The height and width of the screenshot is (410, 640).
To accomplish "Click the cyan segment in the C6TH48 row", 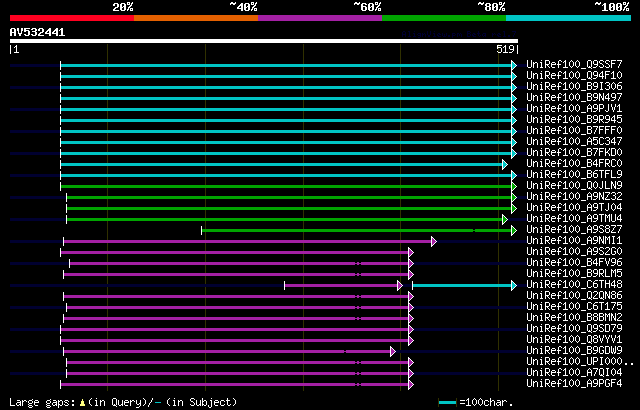I will click(x=462, y=286).
